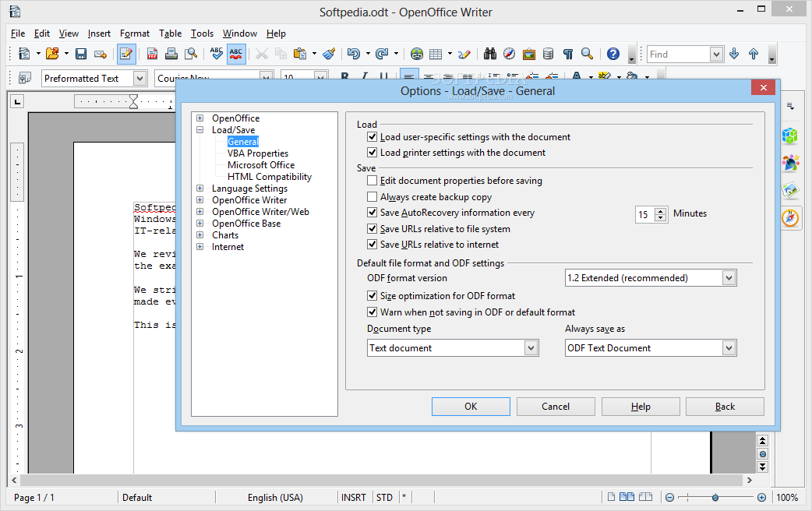Select the Format Paintbrush icon
Viewport: 812px width, 511px height.
click(x=329, y=54)
